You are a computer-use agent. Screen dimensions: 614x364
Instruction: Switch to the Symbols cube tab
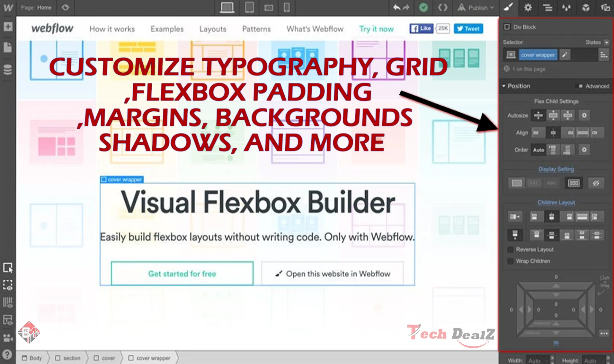(x=586, y=7)
